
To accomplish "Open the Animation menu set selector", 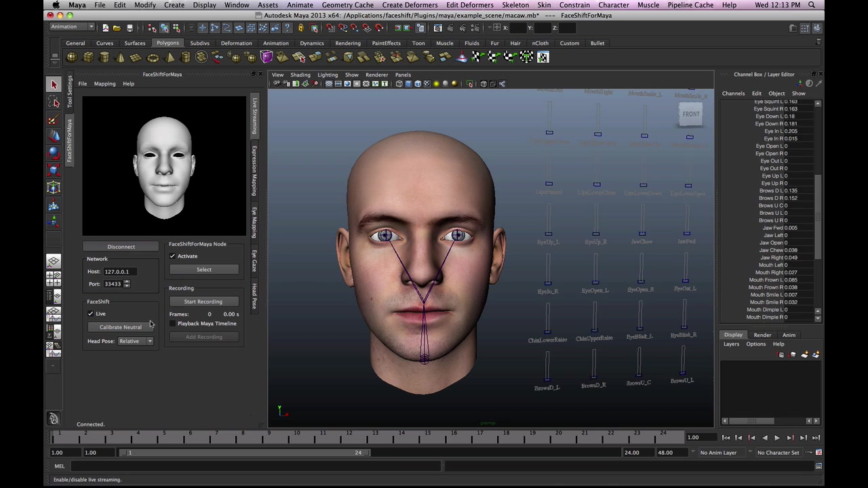I will pos(71,26).
